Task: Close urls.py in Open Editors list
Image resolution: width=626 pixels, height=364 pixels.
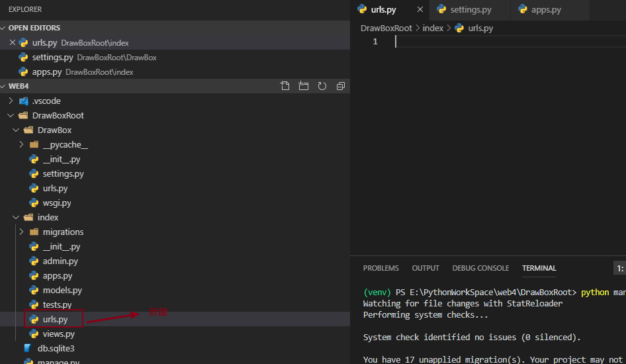Action: 13,42
